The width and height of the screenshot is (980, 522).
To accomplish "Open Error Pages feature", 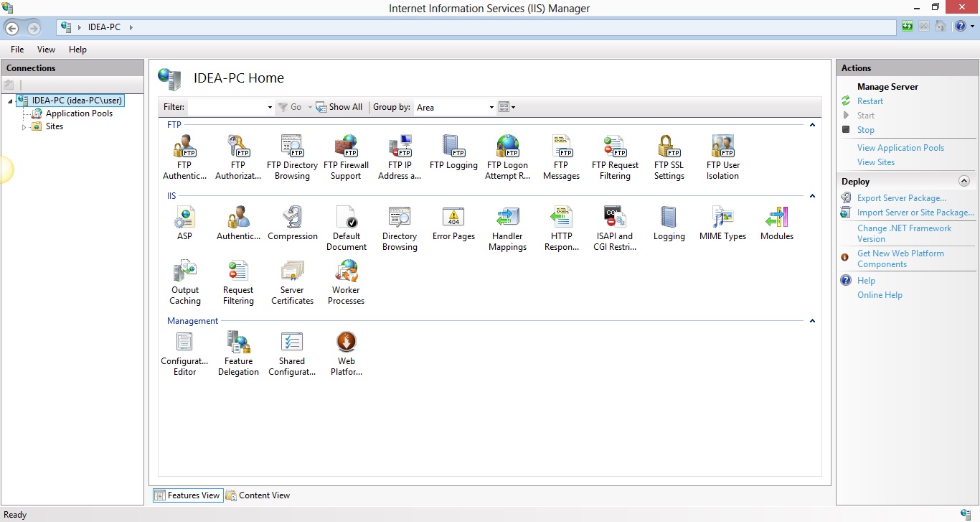I will tap(453, 223).
